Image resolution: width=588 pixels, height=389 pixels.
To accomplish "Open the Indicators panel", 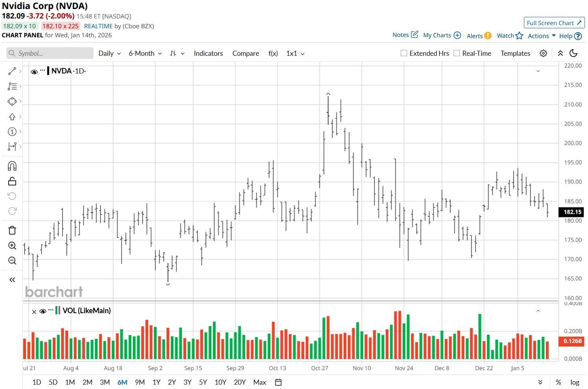I will click(208, 53).
